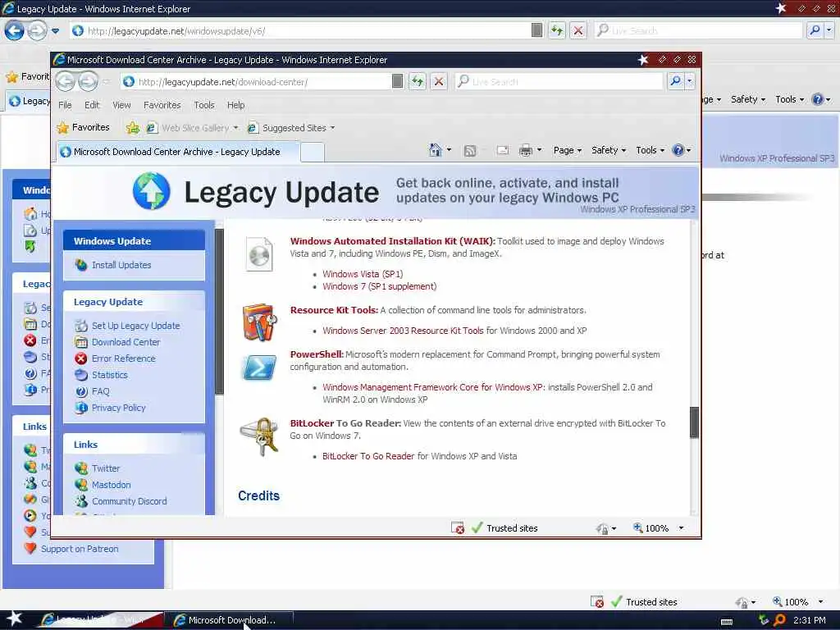The image size is (840, 630).
Task: Click the Read Mail icon in front toolbar
Action: pos(503,151)
